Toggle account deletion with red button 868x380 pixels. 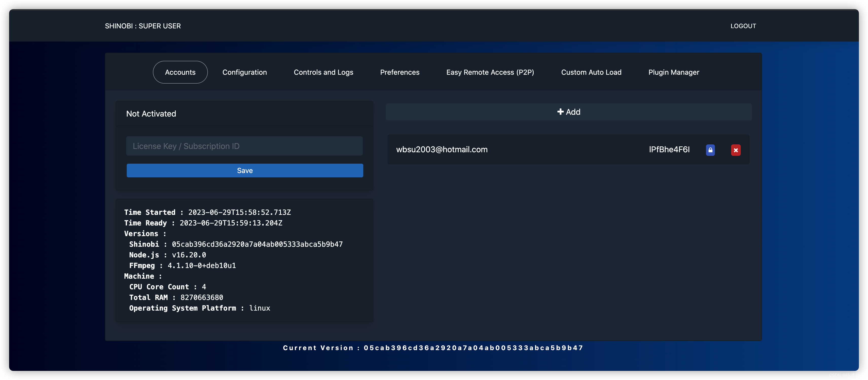coord(736,149)
